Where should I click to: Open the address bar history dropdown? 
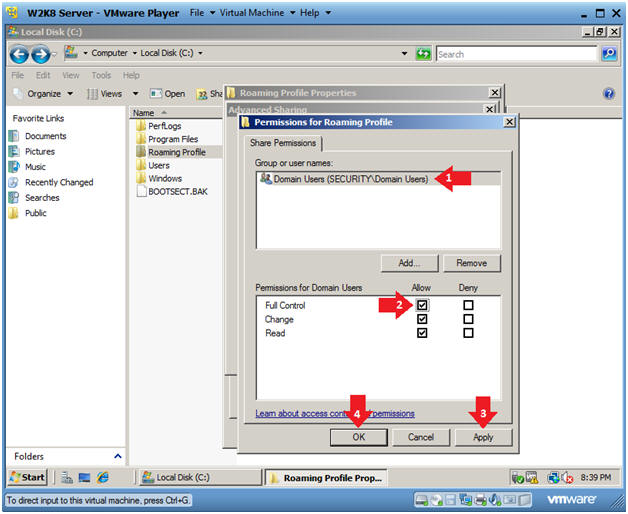405,53
